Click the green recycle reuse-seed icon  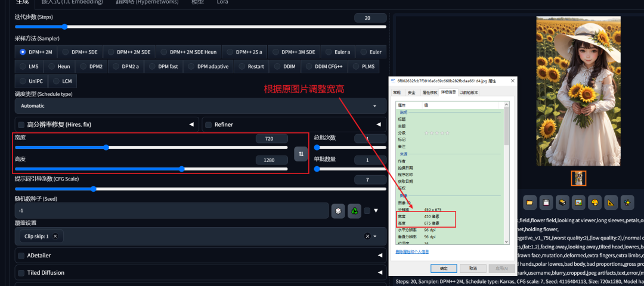point(354,211)
